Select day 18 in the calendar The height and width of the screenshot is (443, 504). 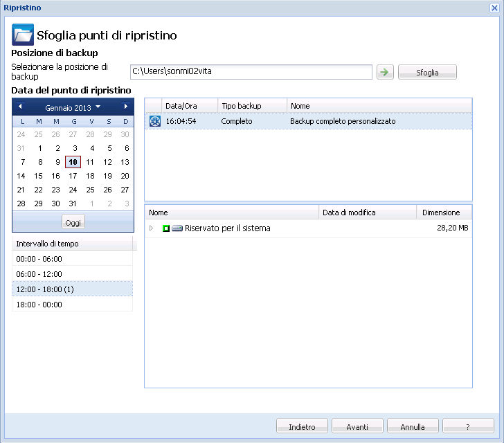pyautogui.click(x=90, y=176)
